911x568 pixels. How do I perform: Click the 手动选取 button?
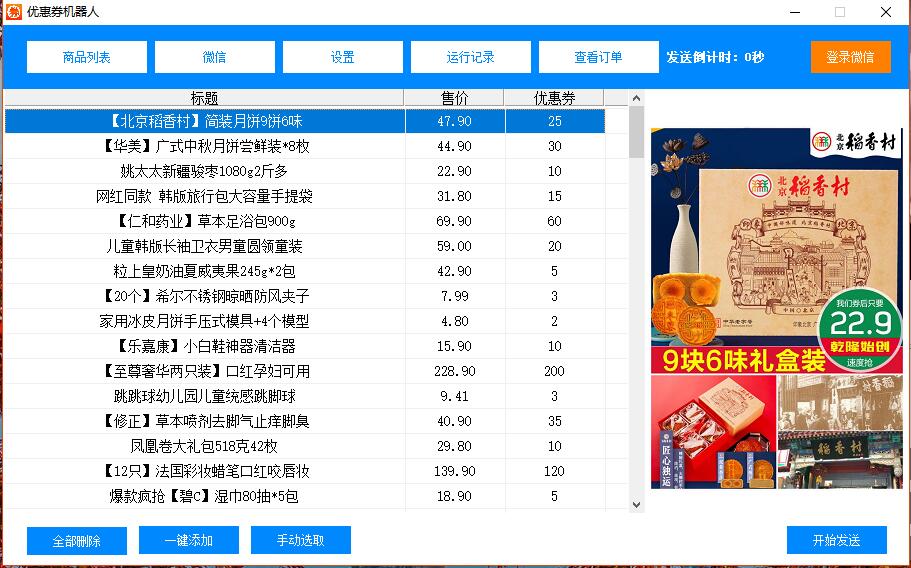[x=300, y=540]
